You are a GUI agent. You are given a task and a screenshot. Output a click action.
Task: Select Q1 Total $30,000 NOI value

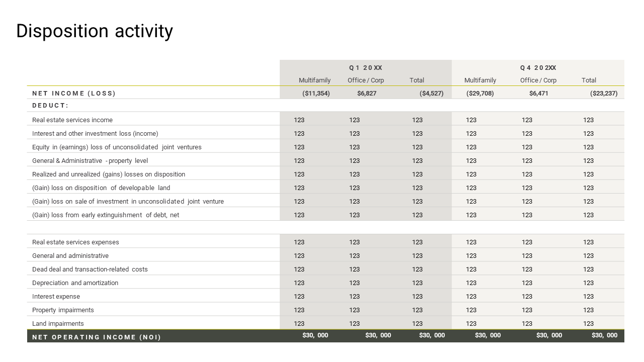(x=432, y=335)
